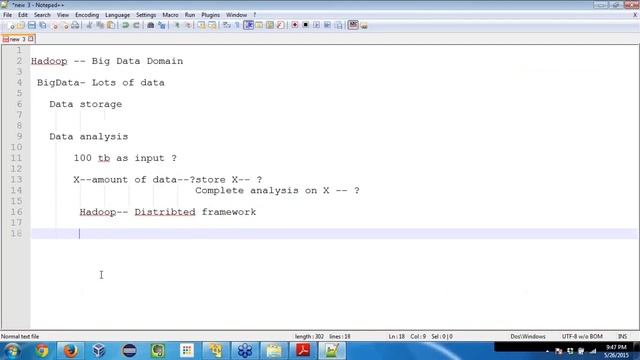This screenshot has height=360, width=640.
Task: Open the Run menu
Action: [190, 15]
